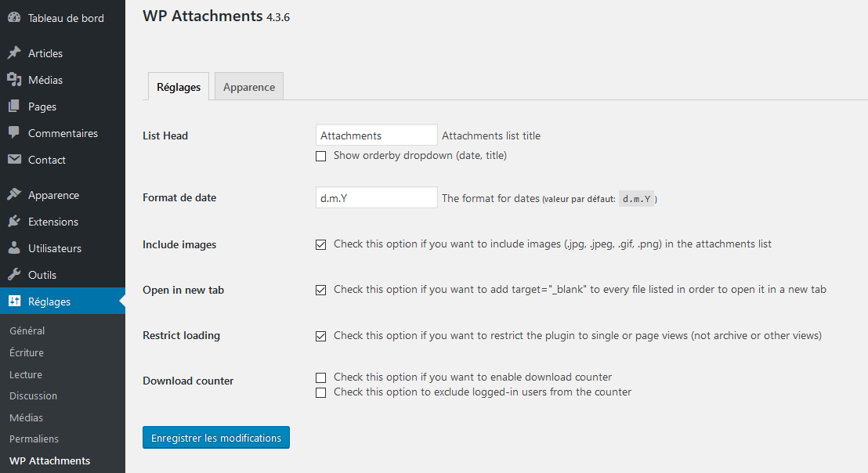Select the Réglages tab

pos(179,86)
